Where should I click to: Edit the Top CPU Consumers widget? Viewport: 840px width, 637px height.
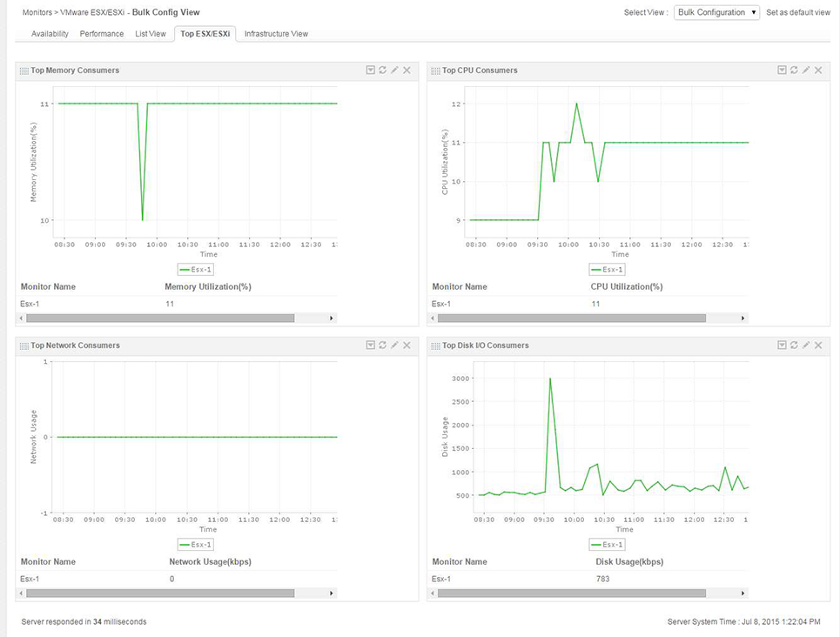click(x=806, y=70)
